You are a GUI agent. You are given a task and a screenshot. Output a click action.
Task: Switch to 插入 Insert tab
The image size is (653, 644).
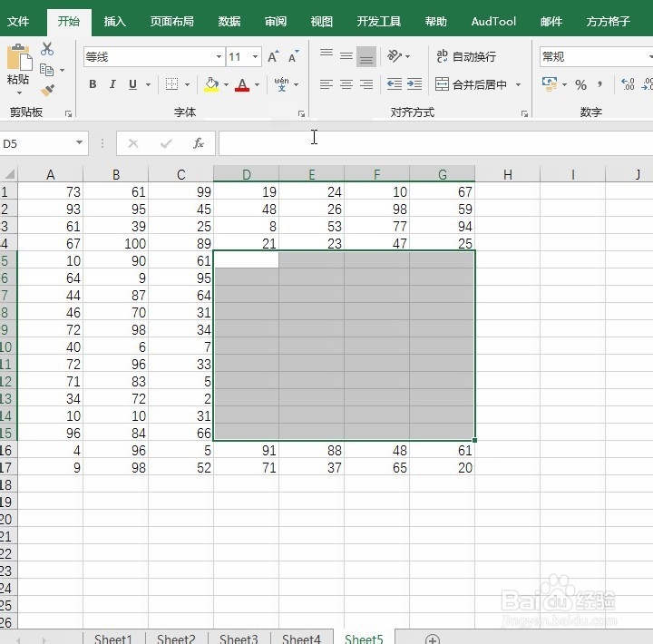[x=114, y=21]
